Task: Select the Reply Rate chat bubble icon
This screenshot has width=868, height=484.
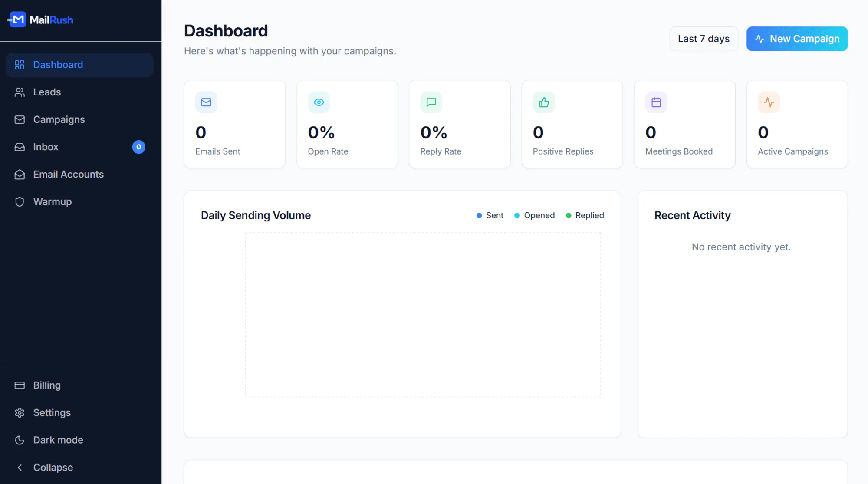Action: click(x=431, y=102)
